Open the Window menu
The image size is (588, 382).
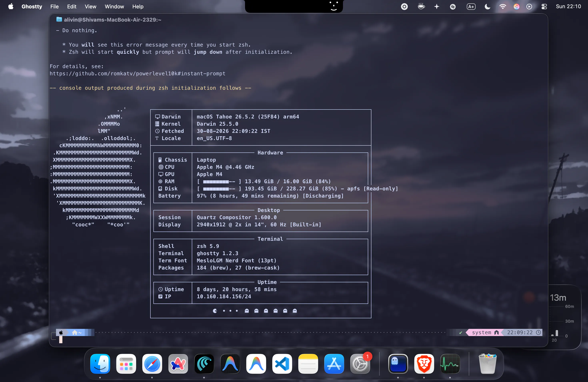coord(114,6)
